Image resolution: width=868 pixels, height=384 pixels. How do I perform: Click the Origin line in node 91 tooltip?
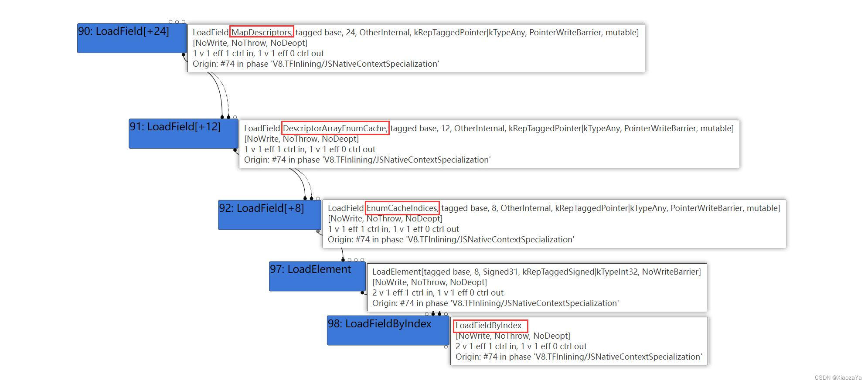pyautogui.click(x=367, y=160)
